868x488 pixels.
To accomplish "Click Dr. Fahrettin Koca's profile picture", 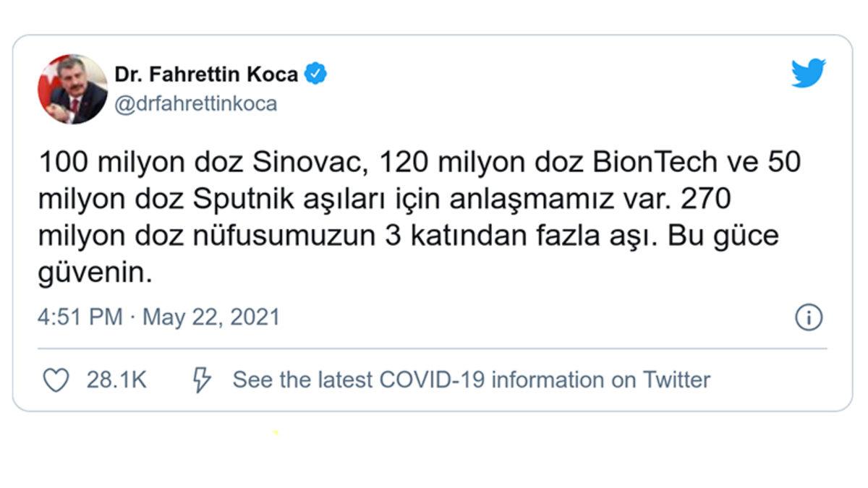I will tap(73, 86).
